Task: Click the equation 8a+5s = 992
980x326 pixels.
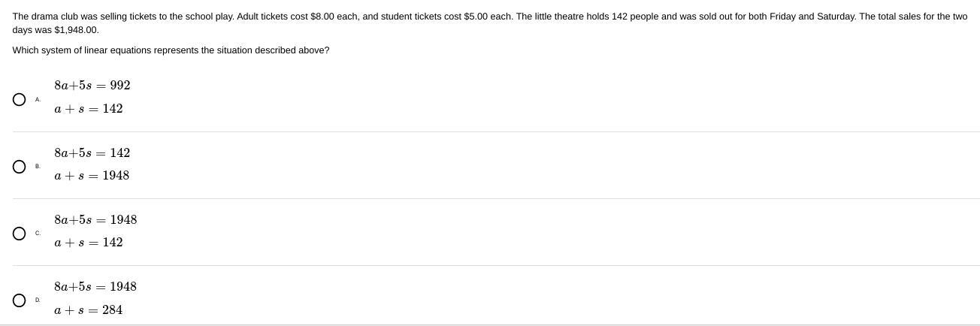Action: tap(92, 86)
